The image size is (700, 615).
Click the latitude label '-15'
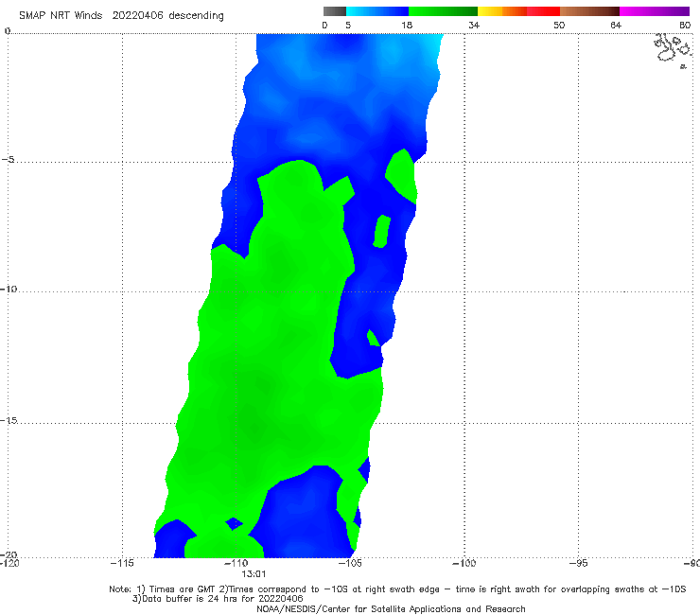9,420
